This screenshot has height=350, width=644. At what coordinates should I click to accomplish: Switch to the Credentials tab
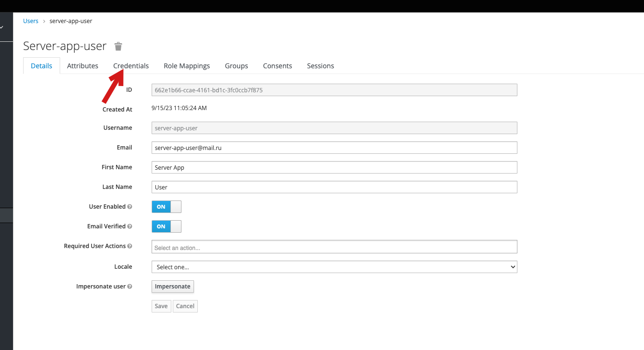pyautogui.click(x=131, y=66)
